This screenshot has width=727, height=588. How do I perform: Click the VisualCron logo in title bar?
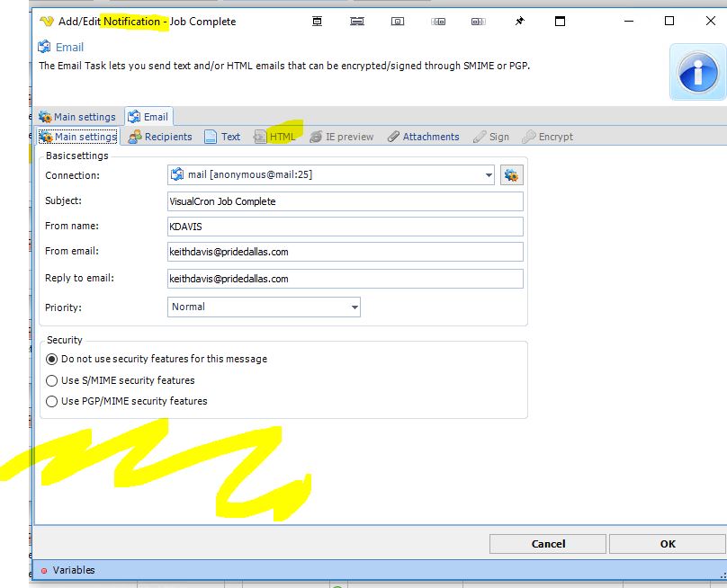(47, 22)
